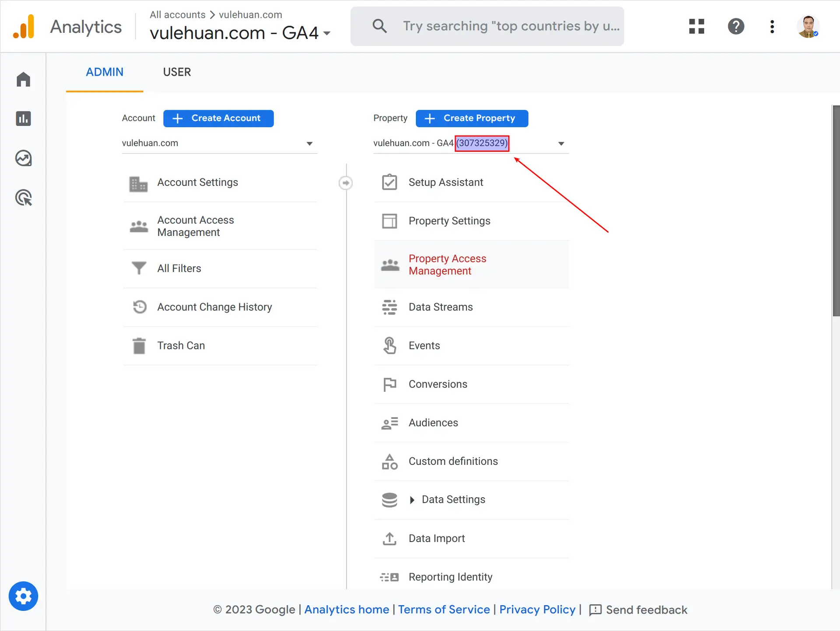Click the user profile avatar

coord(808,26)
